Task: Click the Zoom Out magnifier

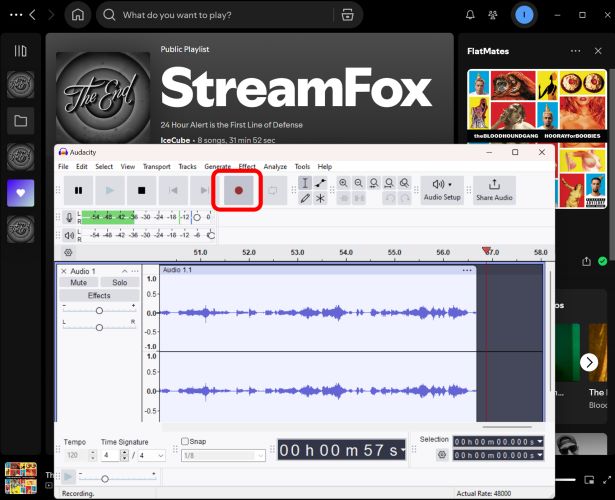Action: pos(358,183)
